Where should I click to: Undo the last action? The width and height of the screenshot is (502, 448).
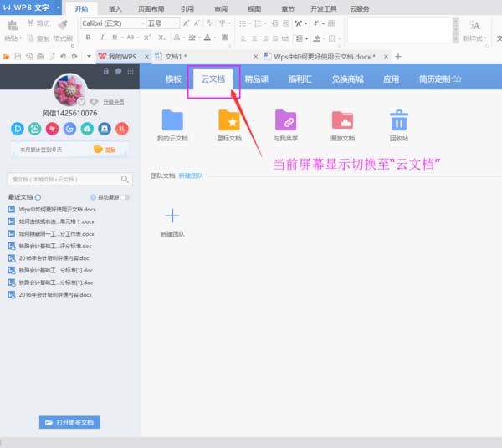click(x=63, y=57)
